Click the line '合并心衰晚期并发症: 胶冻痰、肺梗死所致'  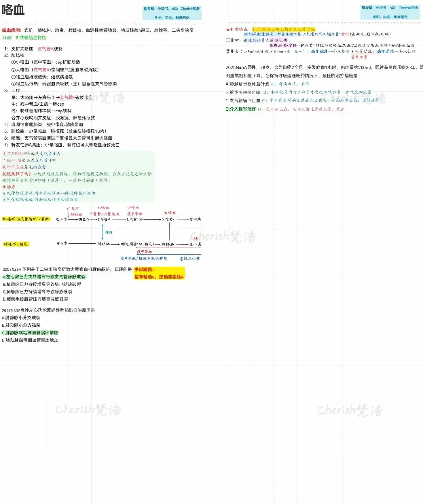tap(53, 118)
